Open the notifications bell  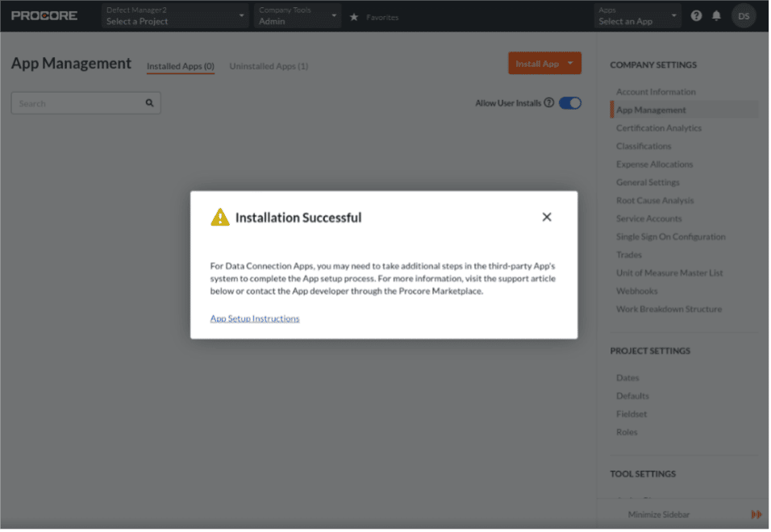coord(718,16)
